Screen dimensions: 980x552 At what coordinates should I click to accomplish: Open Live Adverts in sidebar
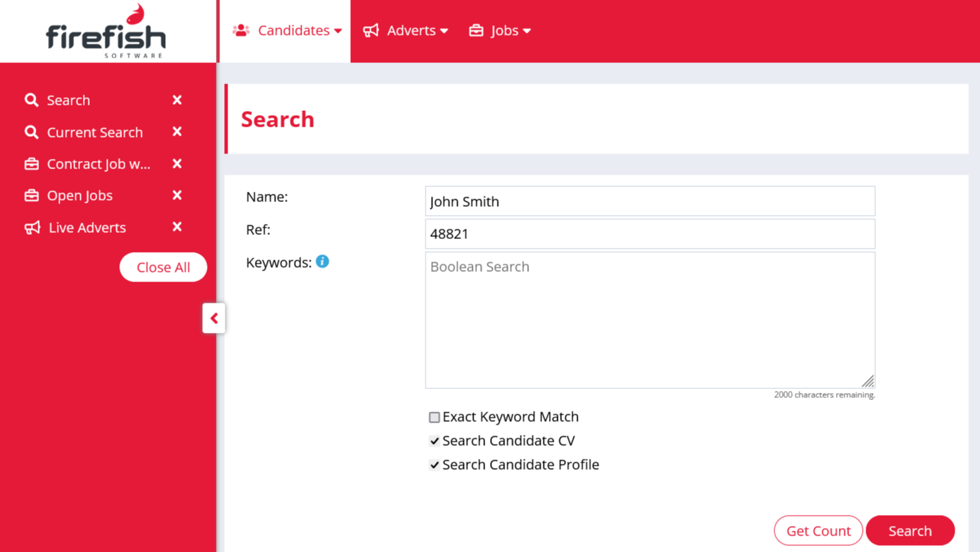(x=87, y=227)
